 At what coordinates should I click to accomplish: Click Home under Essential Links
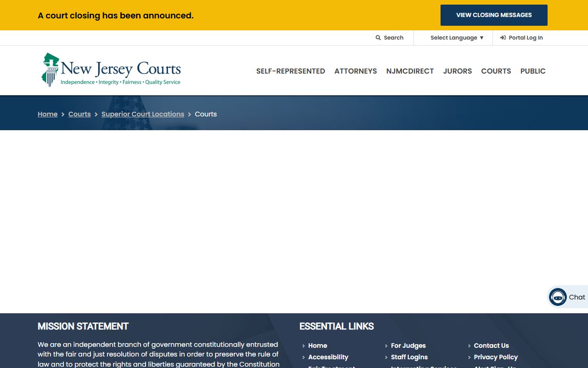pyautogui.click(x=318, y=345)
